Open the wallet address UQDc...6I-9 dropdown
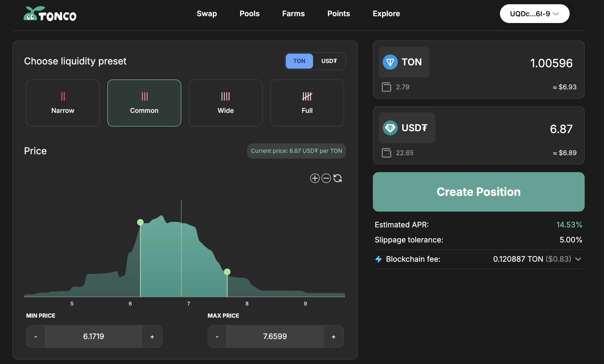 coord(534,14)
